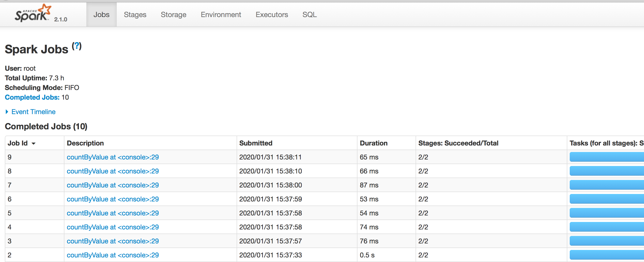Open the SQL tab
644x262 pixels.
[309, 14]
